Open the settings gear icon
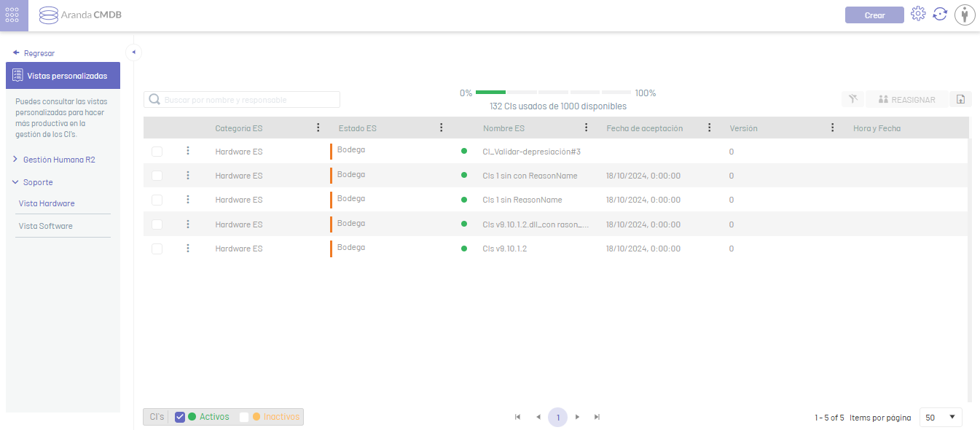 (918, 15)
